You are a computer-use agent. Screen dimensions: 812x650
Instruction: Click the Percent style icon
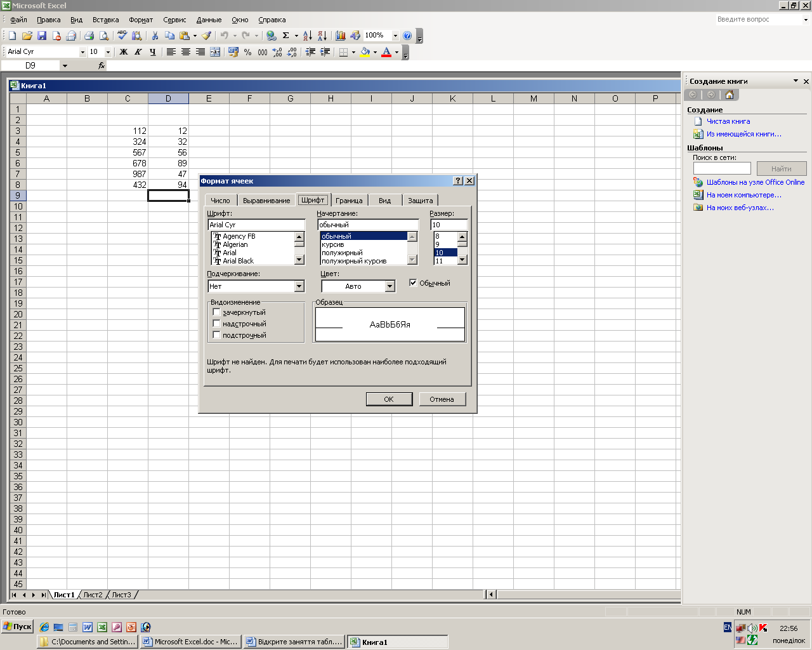tap(247, 52)
